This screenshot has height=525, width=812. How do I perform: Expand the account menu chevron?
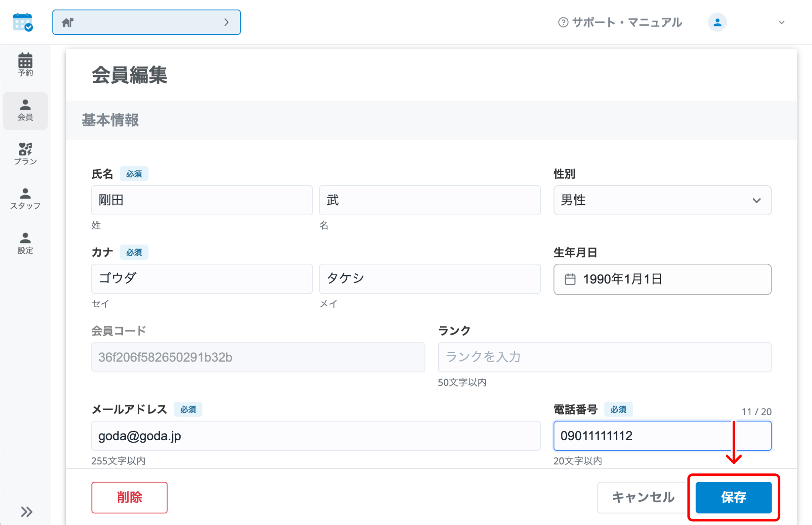pos(781,22)
